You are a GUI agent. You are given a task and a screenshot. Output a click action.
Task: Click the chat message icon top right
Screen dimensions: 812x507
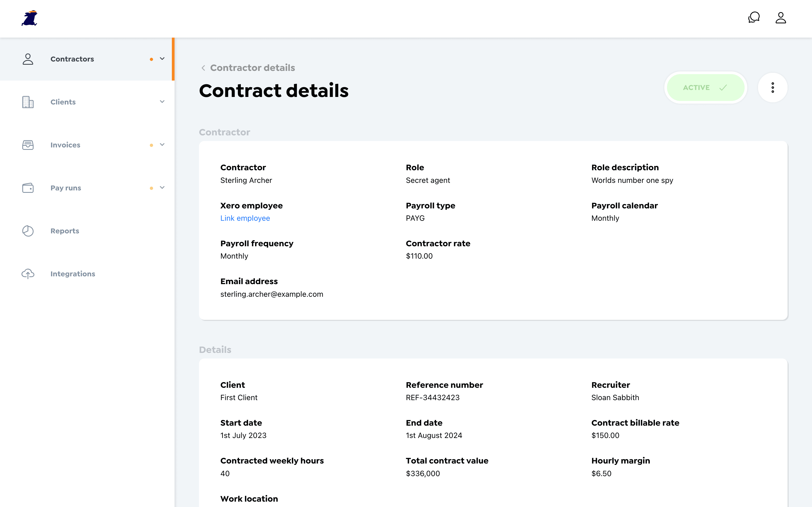[755, 17]
